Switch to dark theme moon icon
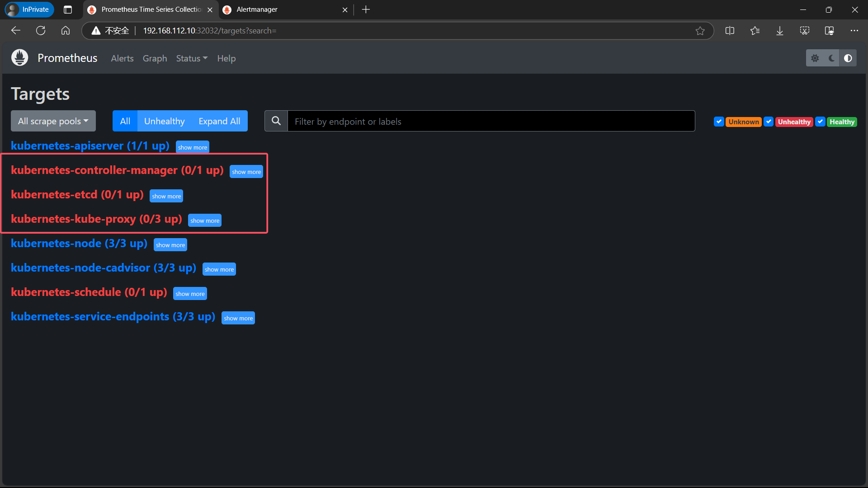868x488 pixels. tap(831, 58)
